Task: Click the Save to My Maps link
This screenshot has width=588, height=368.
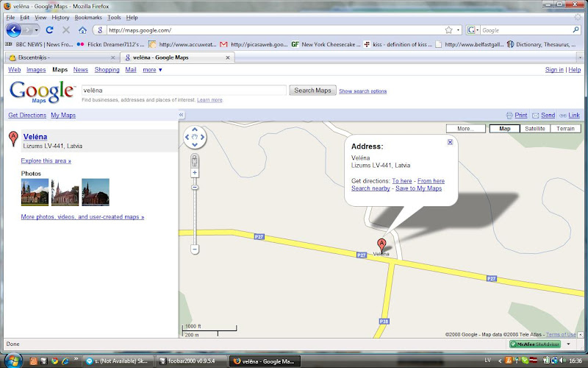Action: (418, 188)
